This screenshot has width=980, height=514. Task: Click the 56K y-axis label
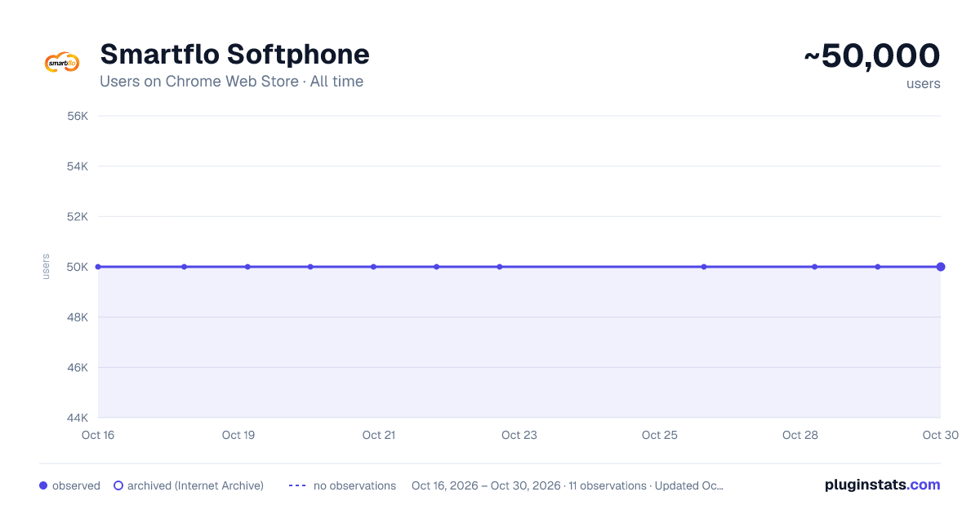78,116
